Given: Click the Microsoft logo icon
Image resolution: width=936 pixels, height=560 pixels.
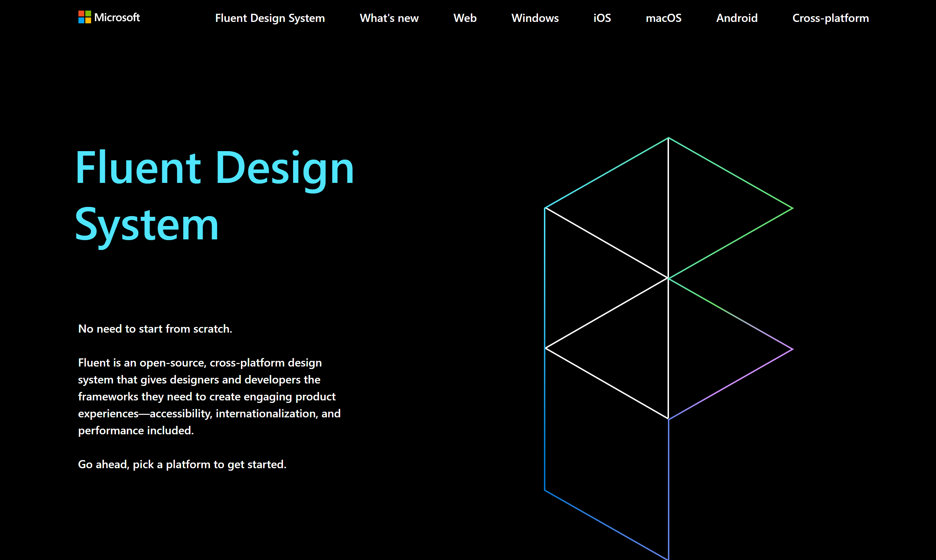Looking at the screenshot, I should [85, 17].
